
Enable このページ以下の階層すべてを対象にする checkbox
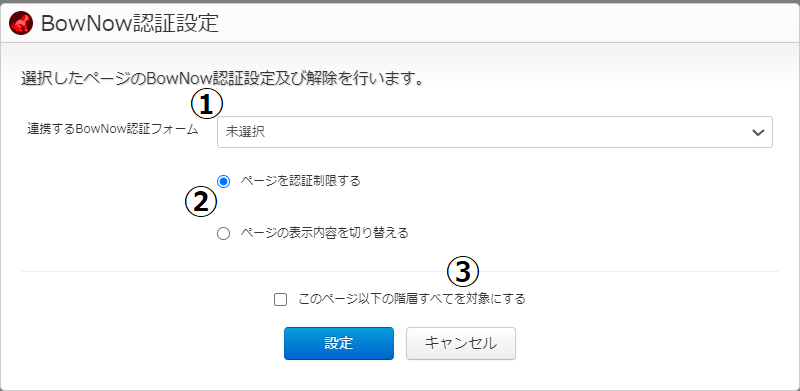click(x=280, y=299)
